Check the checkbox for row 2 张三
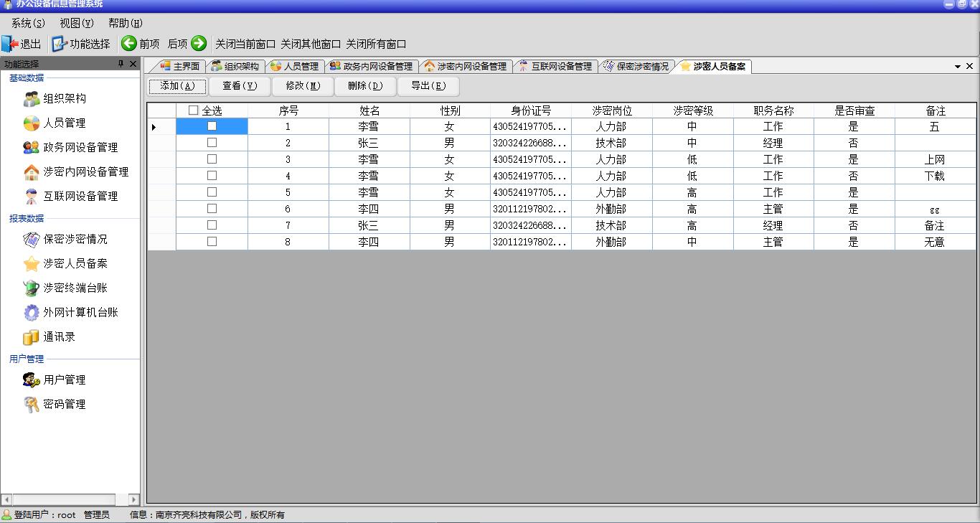The width and height of the screenshot is (980, 523). tap(212, 143)
